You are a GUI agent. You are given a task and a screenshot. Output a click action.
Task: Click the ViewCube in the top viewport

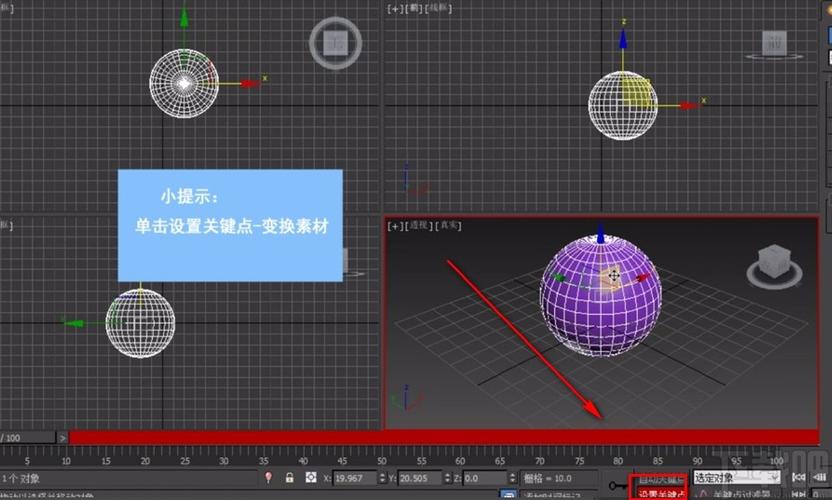pyautogui.click(x=335, y=43)
